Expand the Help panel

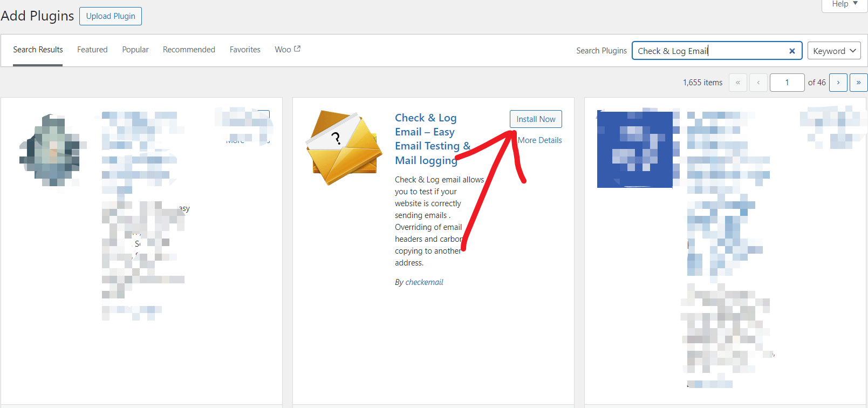click(x=844, y=4)
